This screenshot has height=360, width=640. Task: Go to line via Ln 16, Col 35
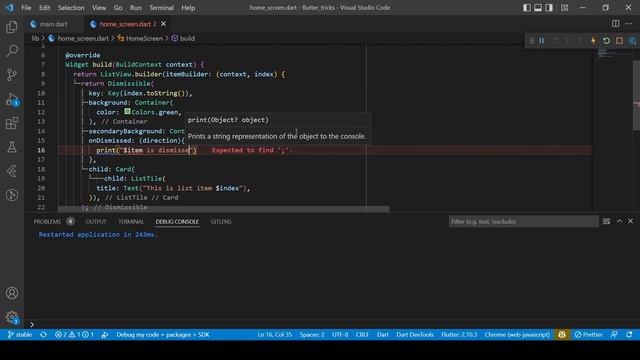pyautogui.click(x=275, y=335)
